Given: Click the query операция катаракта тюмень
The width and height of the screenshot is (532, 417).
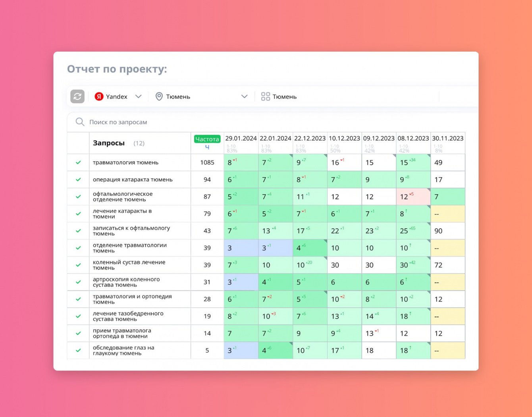Looking at the screenshot, I should (x=133, y=180).
